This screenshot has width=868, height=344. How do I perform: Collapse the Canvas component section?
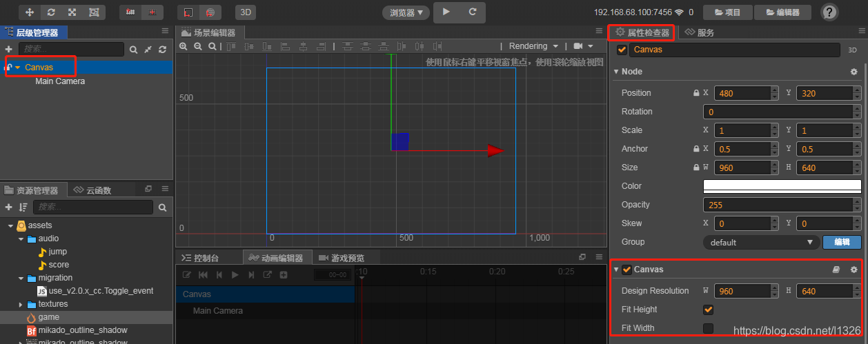click(x=616, y=270)
